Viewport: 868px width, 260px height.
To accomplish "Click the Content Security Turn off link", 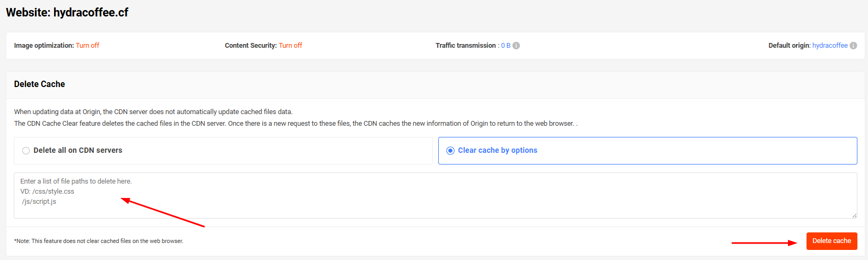I will click(x=290, y=46).
